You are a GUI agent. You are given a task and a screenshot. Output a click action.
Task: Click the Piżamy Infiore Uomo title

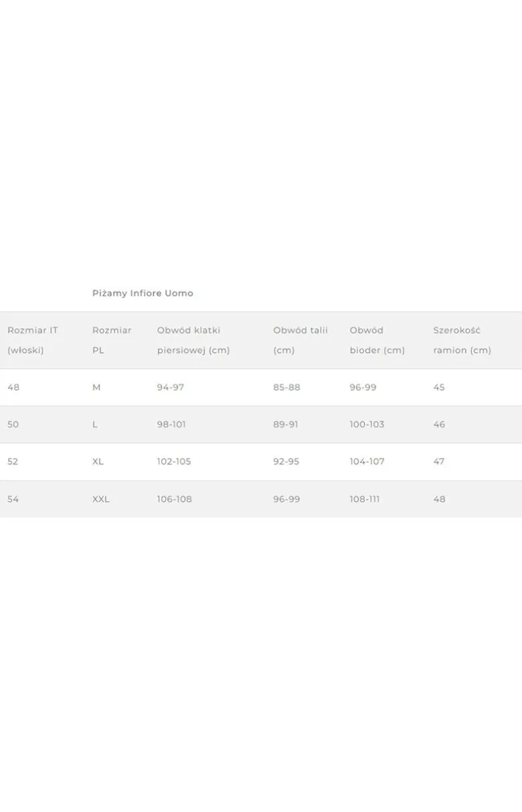point(143,293)
